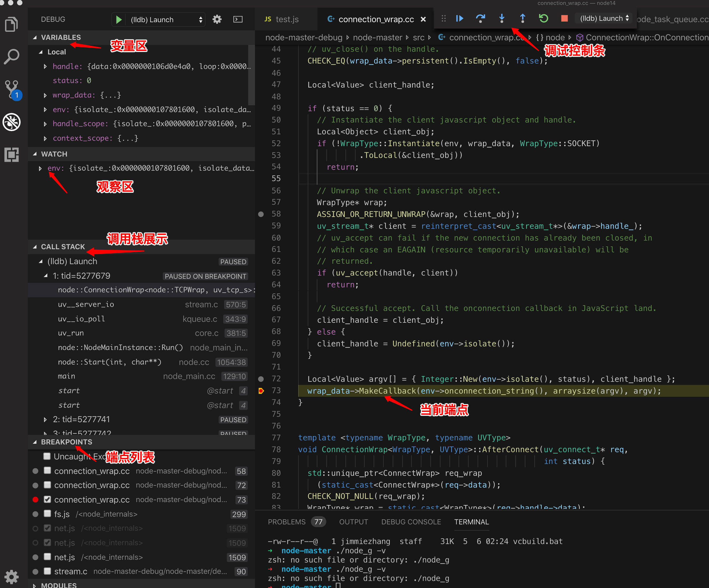Enable breakpoint at connection_wrap.cc line 58
The height and width of the screenshot is (588, 709).
(x=47, y=471)
